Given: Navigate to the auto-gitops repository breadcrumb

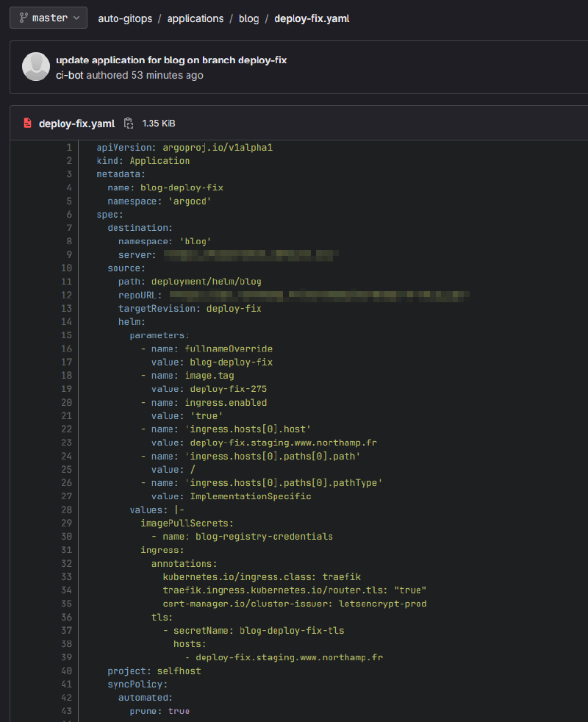Looking at the screenshot, I should coord(125,18).
